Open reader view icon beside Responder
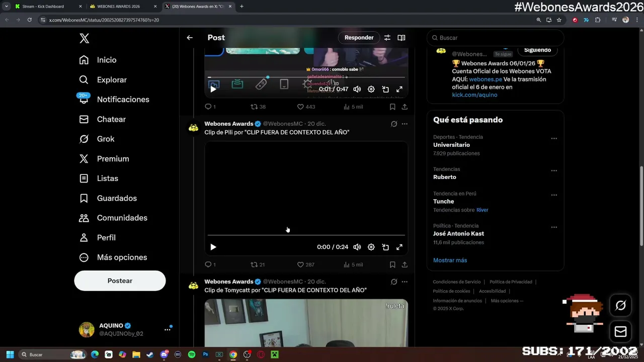Image resolution: width=644 pixels, height=362 pixels. [401, 38]
